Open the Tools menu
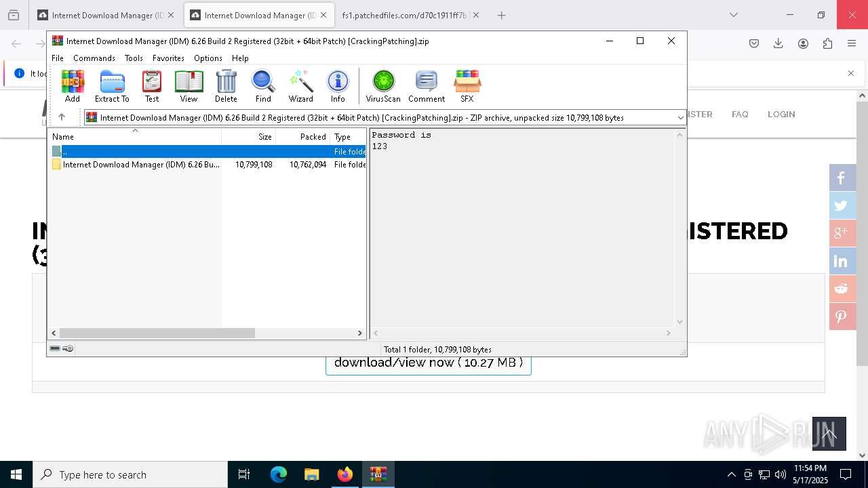This screenshot has width=868, height=488. click(x=134, y=58)
